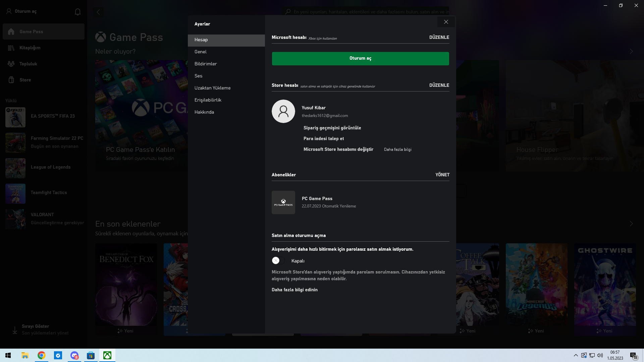Screen dimensions: 644x362
Task: Open Kitaplığım library in sidebar
Action: pos(30,48)
